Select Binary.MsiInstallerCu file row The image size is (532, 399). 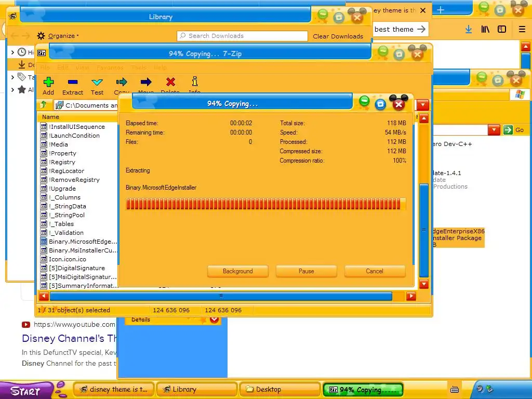[x=78, y=250]
